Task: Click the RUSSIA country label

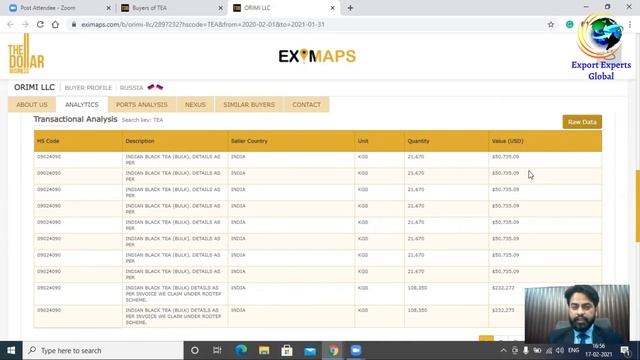Action: (x=131, y=88)
